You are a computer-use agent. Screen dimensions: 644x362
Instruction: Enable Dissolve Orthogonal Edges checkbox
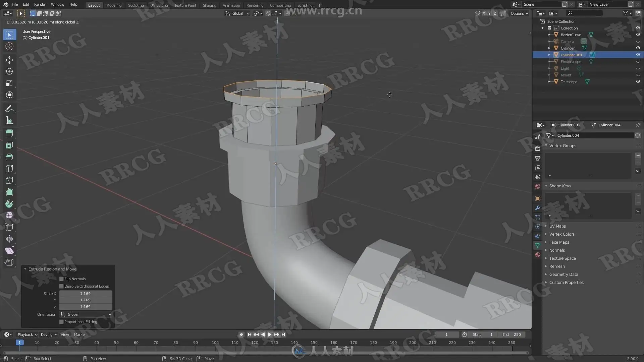(61, 286)
